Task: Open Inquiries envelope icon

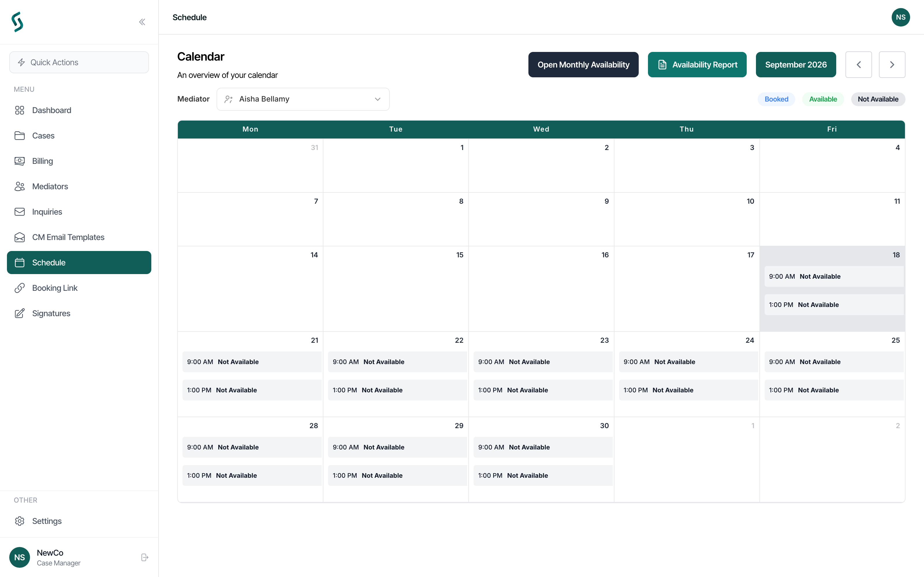Action: click(x=19, y=212)
